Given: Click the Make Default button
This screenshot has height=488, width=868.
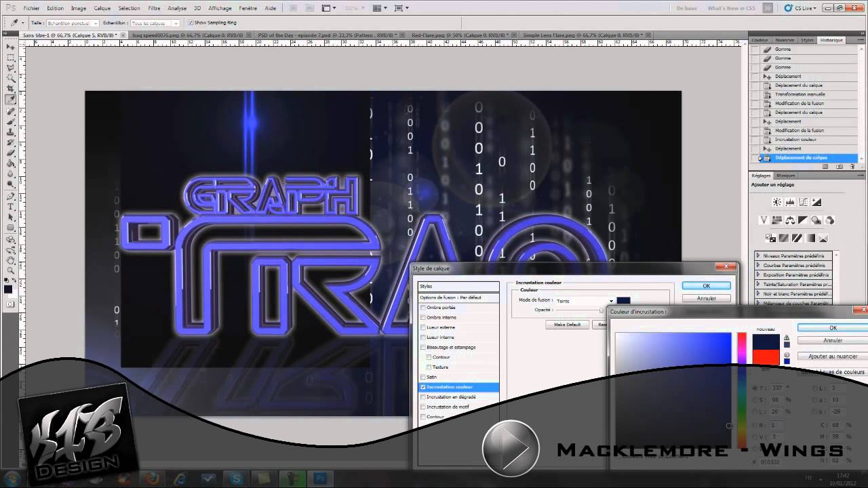Looking at the screenshot, I should tap(567, 325).
